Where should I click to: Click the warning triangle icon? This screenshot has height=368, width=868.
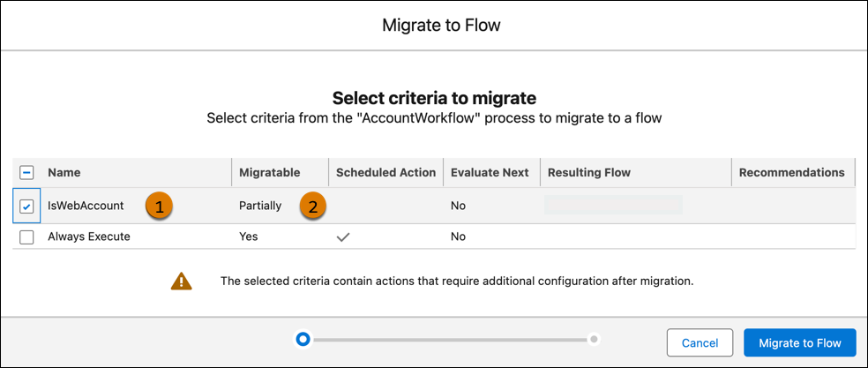pos(182,282)
